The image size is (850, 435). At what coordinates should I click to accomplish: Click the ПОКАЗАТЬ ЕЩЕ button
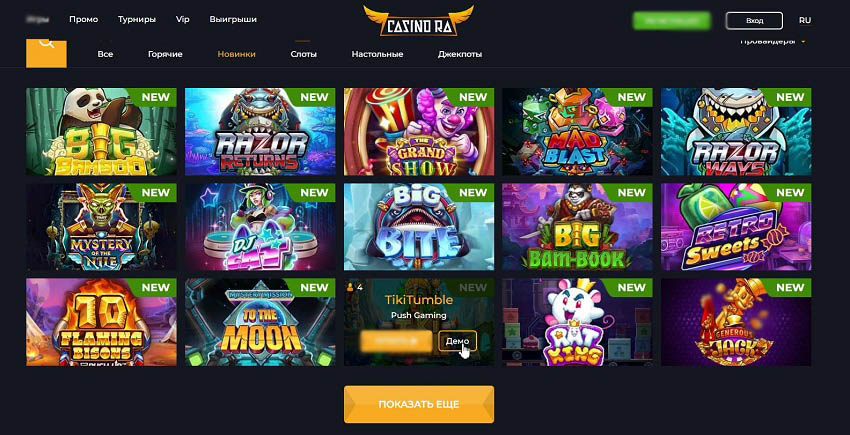(419, 404)
